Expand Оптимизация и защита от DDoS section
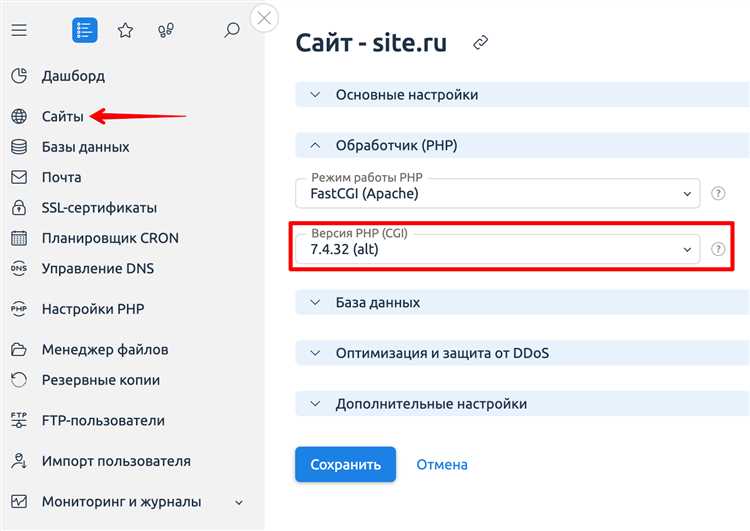 point(522,353)
